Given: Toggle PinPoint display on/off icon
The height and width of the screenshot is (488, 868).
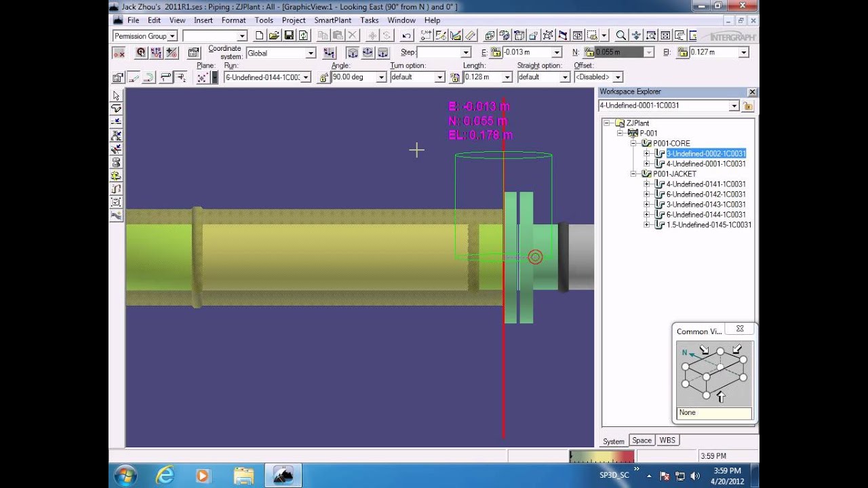Looking at the screenshot, I should point(119,53).
